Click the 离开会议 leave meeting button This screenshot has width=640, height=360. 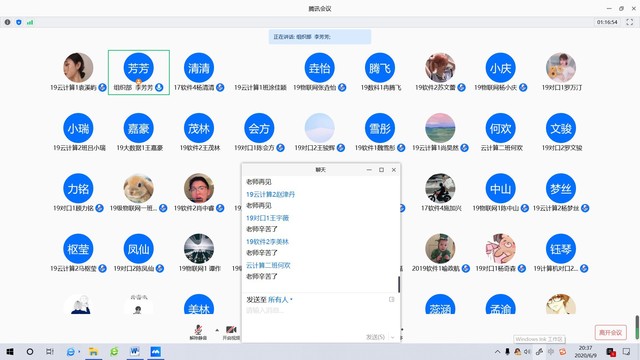click(x=610, y=332)
